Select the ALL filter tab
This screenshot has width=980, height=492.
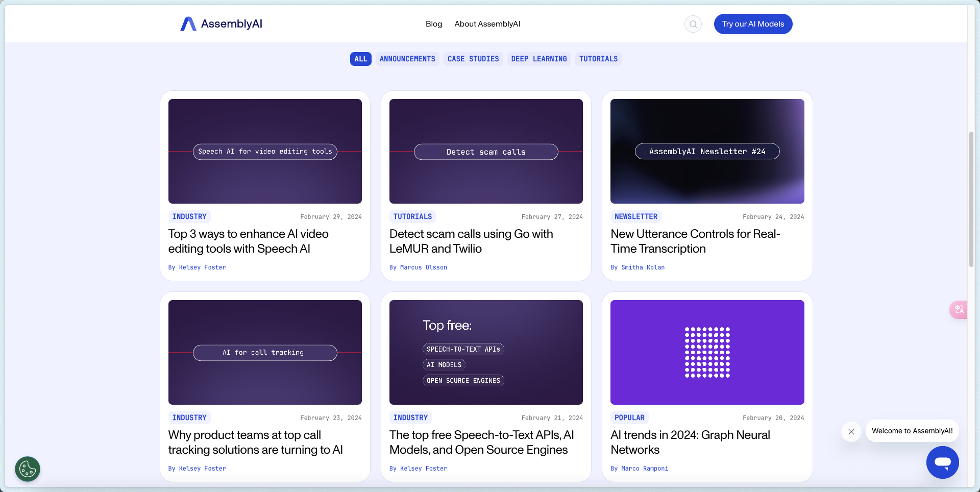tap(361, 59)
